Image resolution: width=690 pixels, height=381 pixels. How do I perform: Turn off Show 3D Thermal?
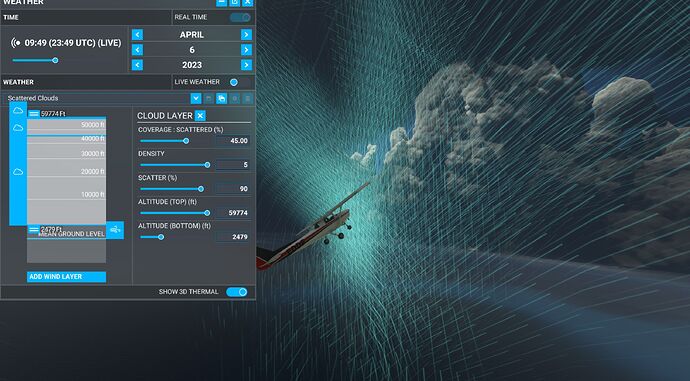237,292
